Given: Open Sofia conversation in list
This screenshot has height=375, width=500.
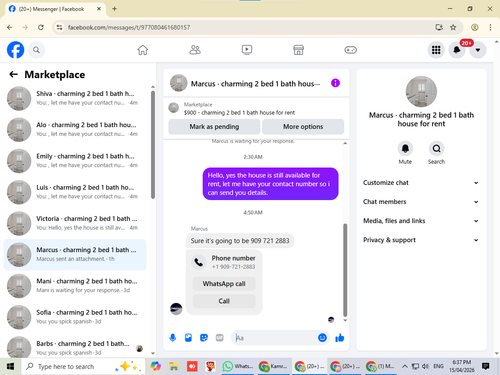Looking at the screenshot, I should coord(75,317).
